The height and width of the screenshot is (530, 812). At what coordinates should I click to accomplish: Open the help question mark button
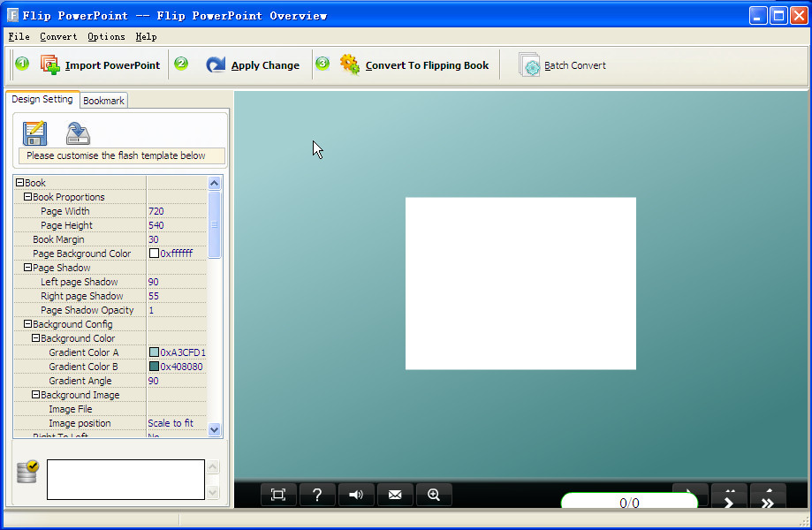pyautogui.click(x=317, y=495)
